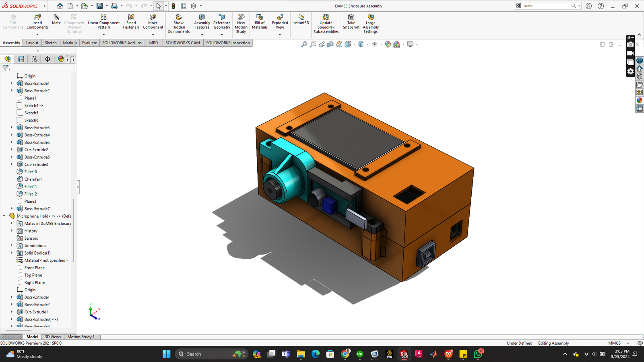Click the MMGS unit system button
Screen dimensions: 644x362
tap(614, 343)
